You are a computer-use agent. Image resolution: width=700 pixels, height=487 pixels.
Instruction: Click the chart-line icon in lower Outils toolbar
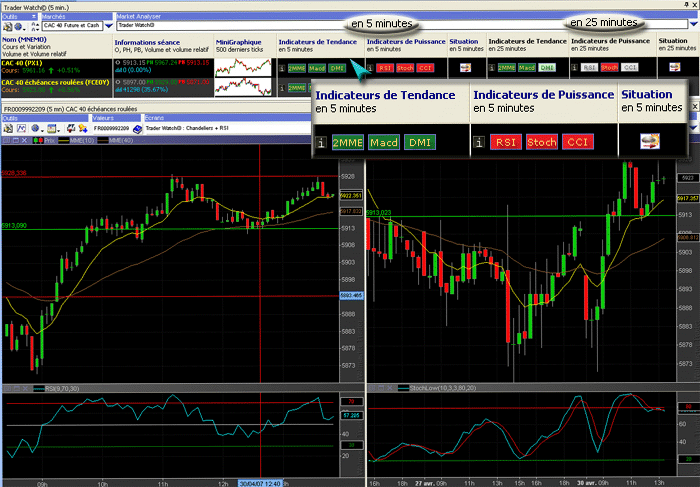click(21, 129)
